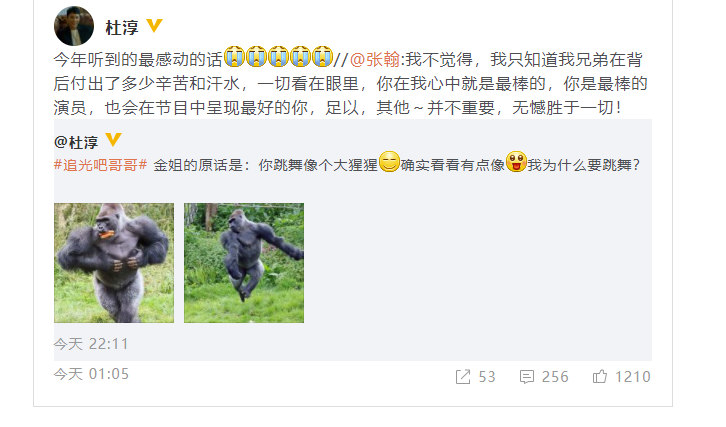Click the tongue-out emoji before 我为什么要跳舞
Image resolution: width=726 pixels, height=427 pixels.
[516, 162]
